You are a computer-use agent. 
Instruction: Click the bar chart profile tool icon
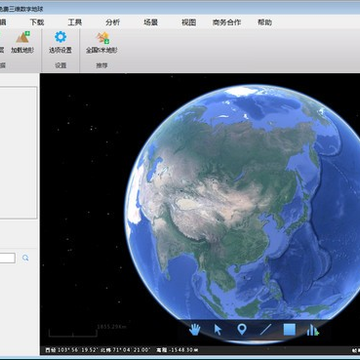pyautogui.click(x=313, y=330)
